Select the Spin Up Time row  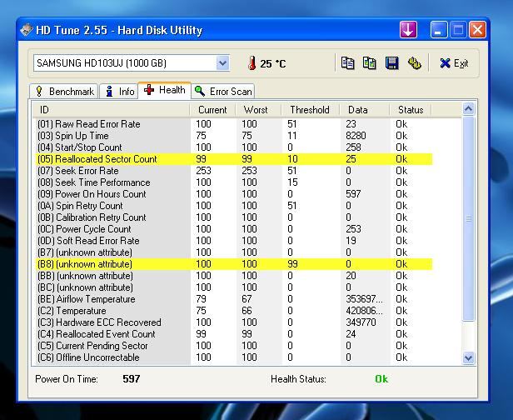tap(234, 136)
